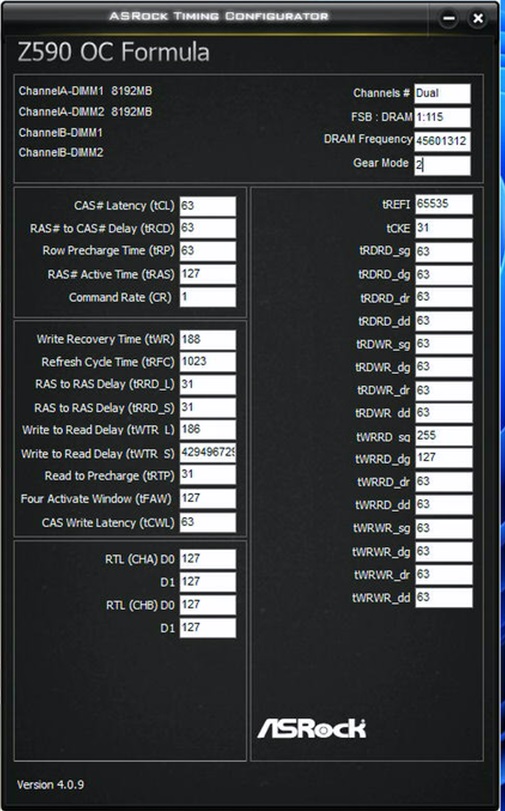Click the tRDWR_dr field

(x=443, y=391)
